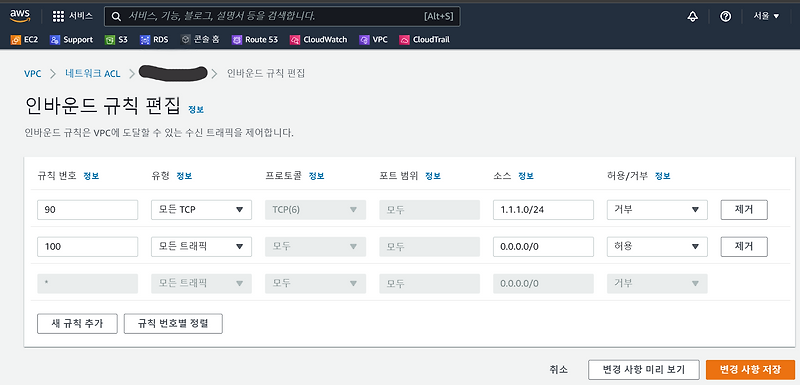
Task: Click 정보 link next to 규칙 번호
Action: tap(91, 176)
